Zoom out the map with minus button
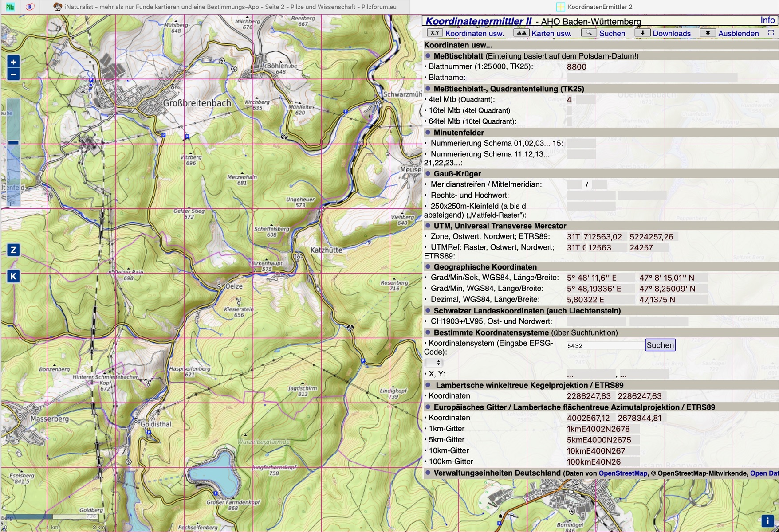This screenshot has width=779, height=532. 13,74
